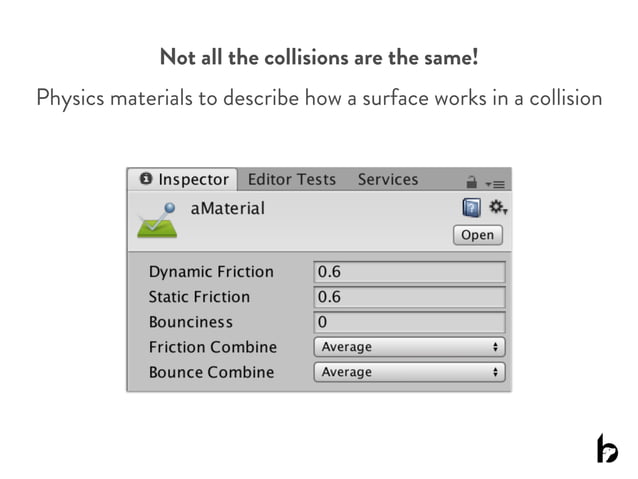Open the help reference book icon

471,208
